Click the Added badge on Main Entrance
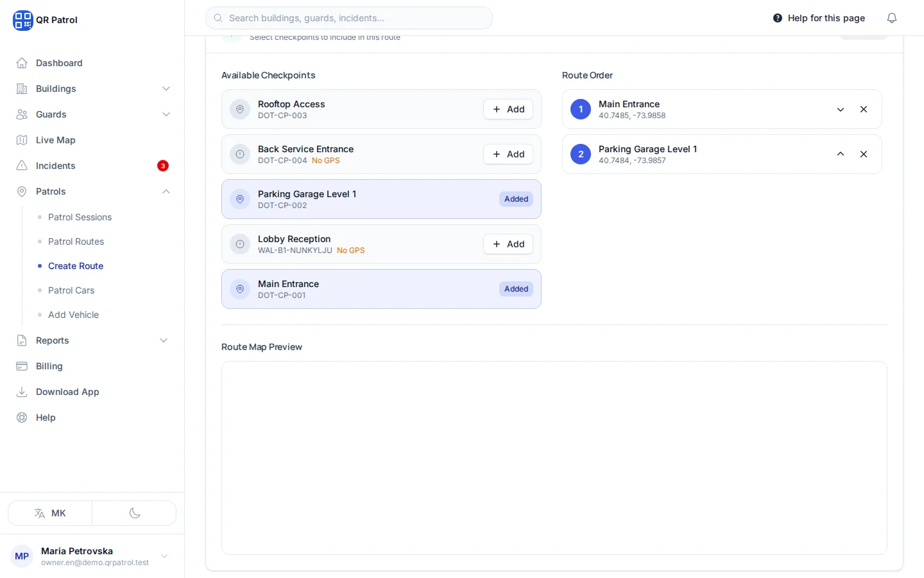Viewport: 924px width, 578px height. pyautogui.click(x=517, y=289)
